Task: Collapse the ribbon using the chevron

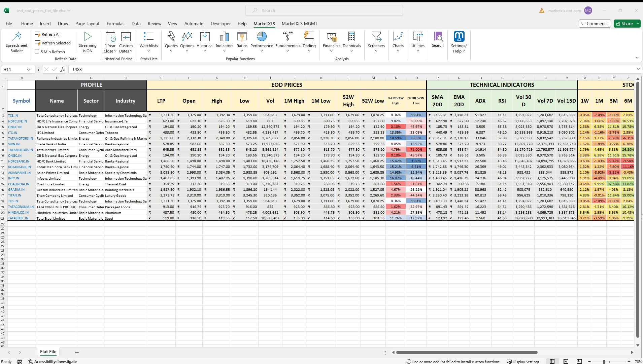Action: [637, 58]
